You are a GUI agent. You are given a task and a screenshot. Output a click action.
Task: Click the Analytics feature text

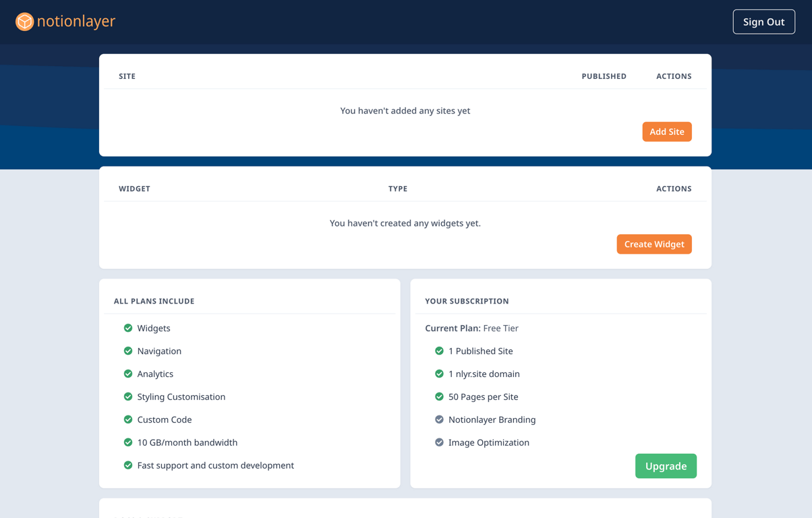pos(155,374)
